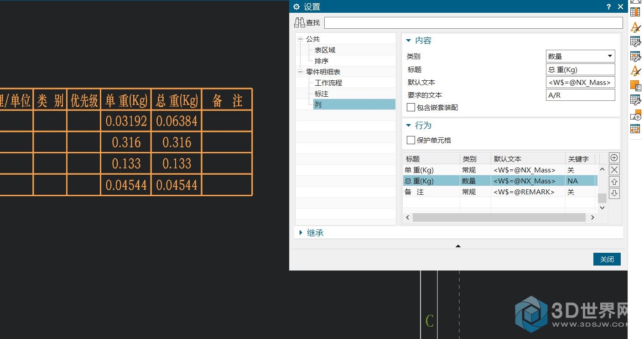Click the 查找 search input field
This screenshot has height=339, width=644.
point(473,23)
